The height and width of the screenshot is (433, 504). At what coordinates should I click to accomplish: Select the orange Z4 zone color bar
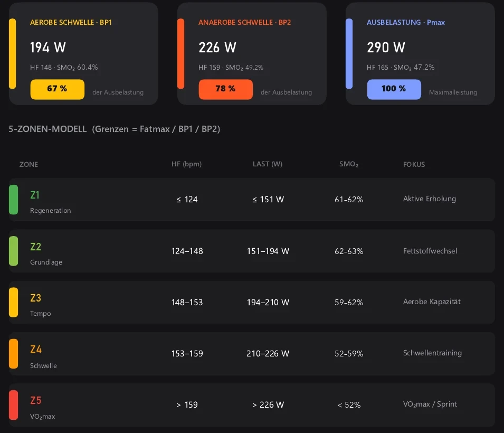(14, 354)
